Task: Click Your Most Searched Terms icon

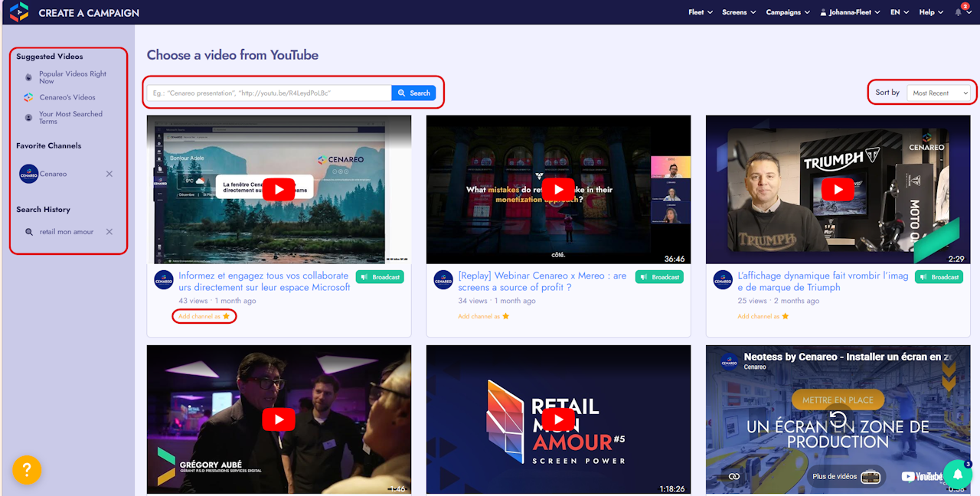Action: (28, 118)
